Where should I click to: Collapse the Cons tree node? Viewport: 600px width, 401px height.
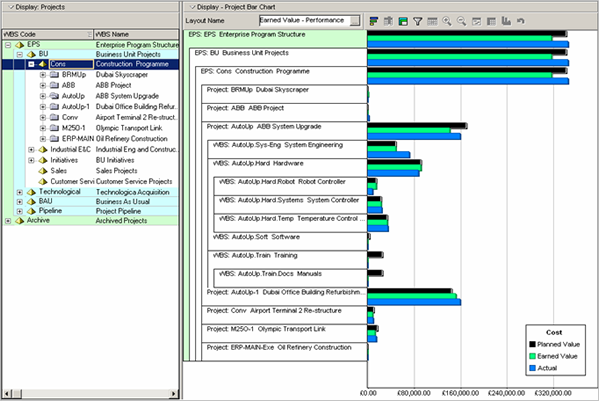click(31, 64)
